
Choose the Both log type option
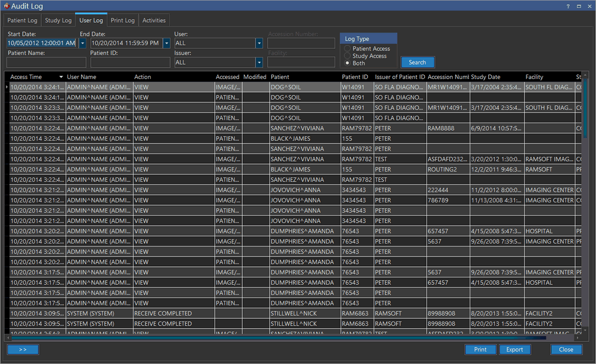(347, 63)
